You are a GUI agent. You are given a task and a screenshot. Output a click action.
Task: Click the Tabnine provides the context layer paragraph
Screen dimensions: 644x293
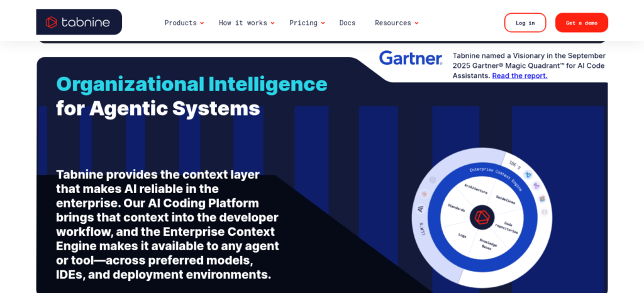pos(167,224)
